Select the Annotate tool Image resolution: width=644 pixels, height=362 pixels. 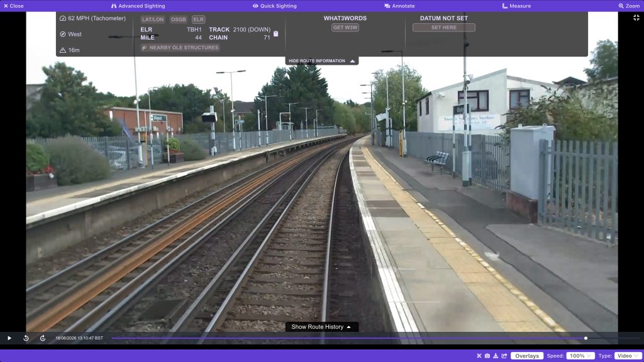(x=399, y=6)
